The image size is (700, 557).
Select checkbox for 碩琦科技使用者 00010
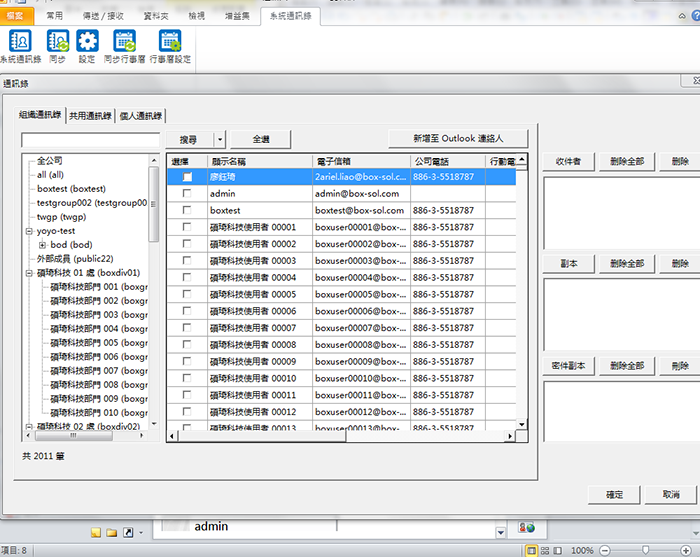click(x=187, y=378)
